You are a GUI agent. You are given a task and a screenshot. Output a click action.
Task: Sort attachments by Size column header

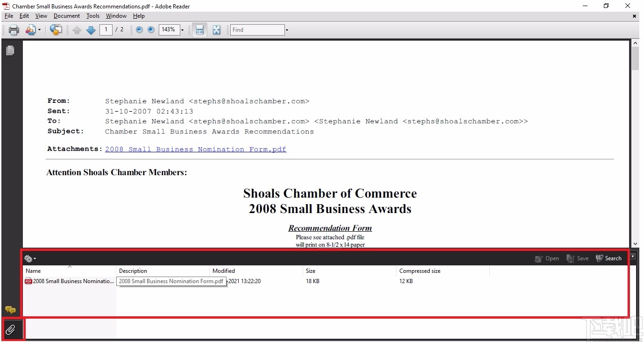pyautogui.click(x=350, y=271)
